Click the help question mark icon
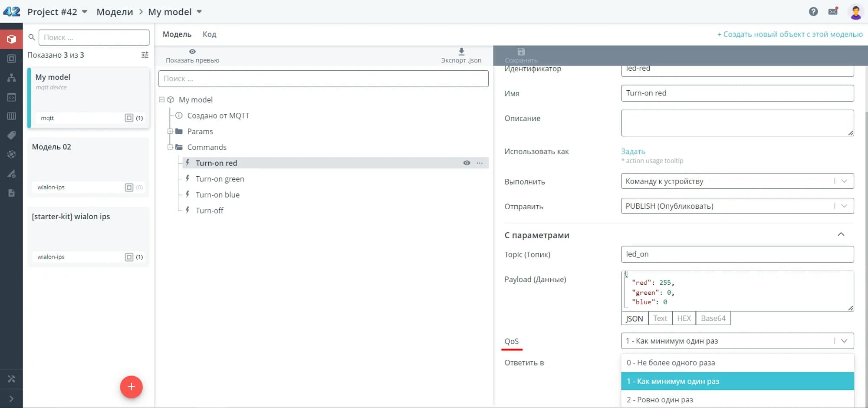Screen dimensions: 868x408 point(813,12)
